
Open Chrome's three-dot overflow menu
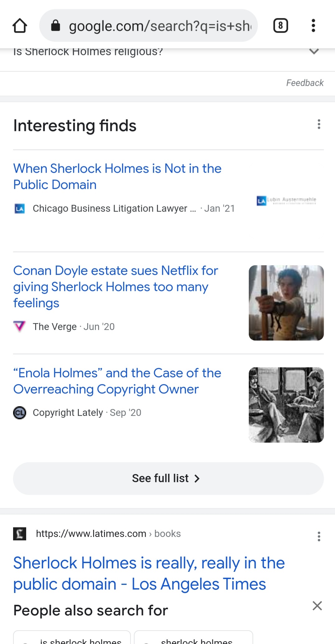[313, 26]
